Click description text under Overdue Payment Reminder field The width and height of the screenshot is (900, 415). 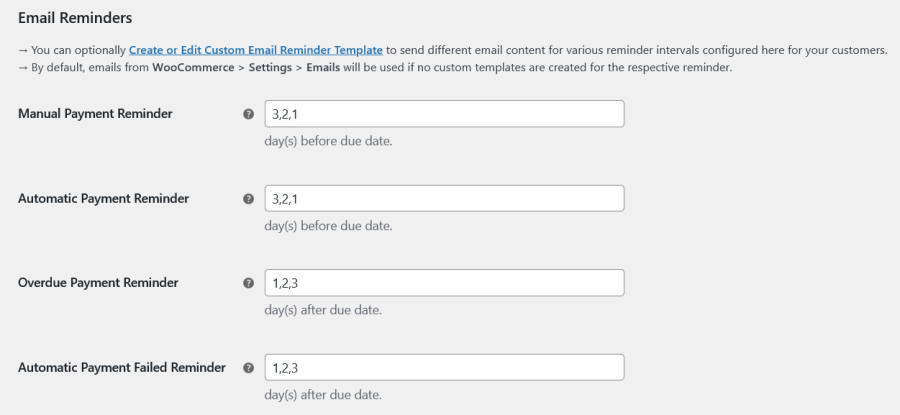pyautogui.click(x=323, y=310)
